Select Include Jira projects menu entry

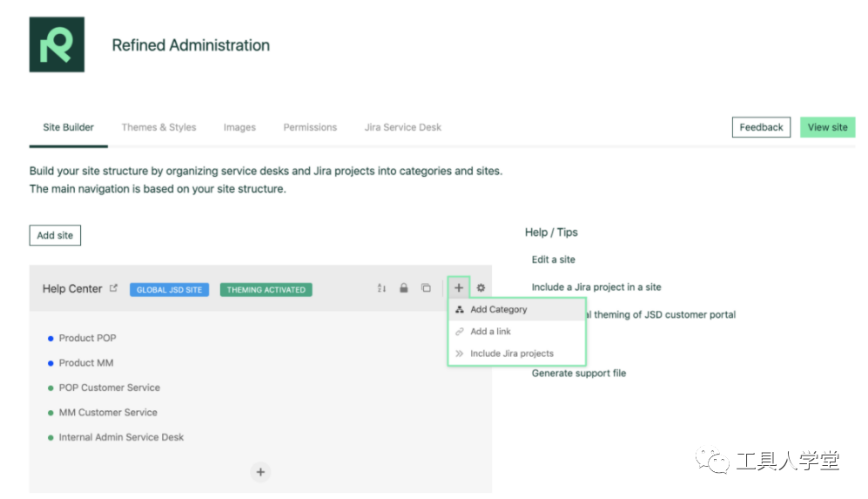(x=516, y=354)
